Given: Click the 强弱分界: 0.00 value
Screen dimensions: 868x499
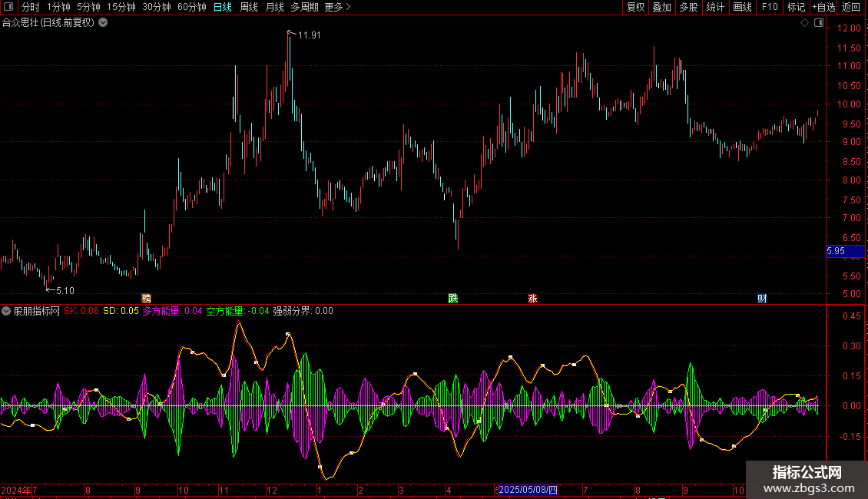Looking at the screenshot, I should [x=303, y=311].
